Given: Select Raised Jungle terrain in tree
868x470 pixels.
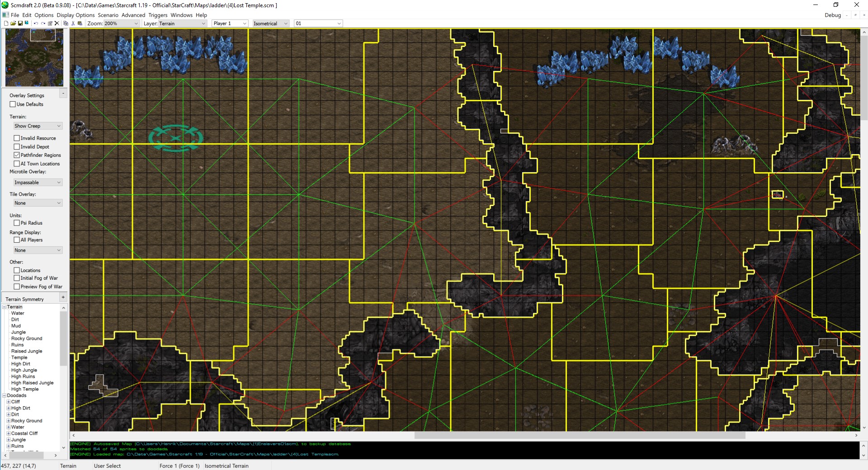Looking at the screenshot, I should 27,351.
